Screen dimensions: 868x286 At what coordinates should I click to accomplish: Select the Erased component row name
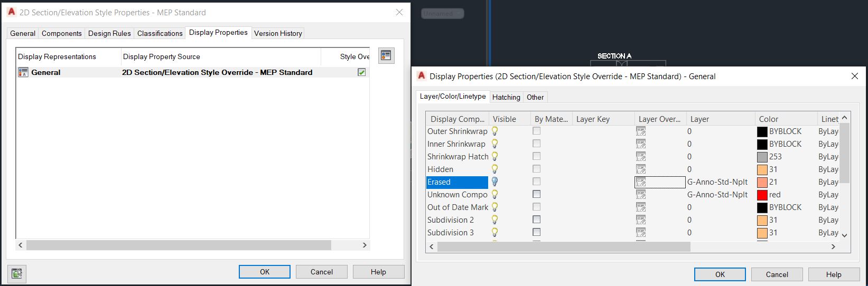(457, 182)
